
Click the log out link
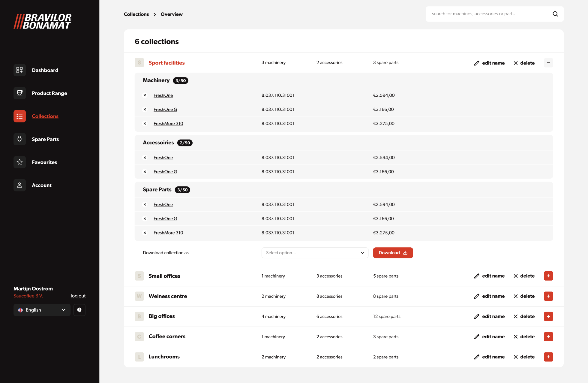[x=78, y=296]
